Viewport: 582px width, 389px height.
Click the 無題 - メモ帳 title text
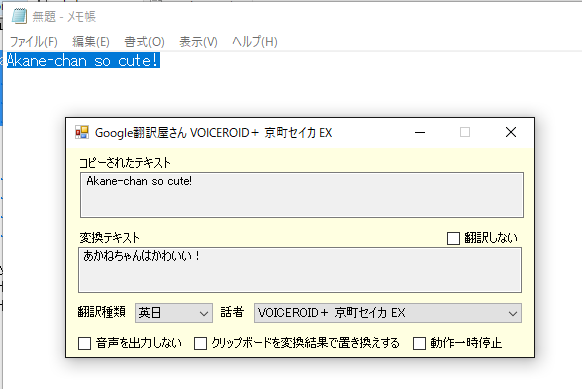[64, 16]
